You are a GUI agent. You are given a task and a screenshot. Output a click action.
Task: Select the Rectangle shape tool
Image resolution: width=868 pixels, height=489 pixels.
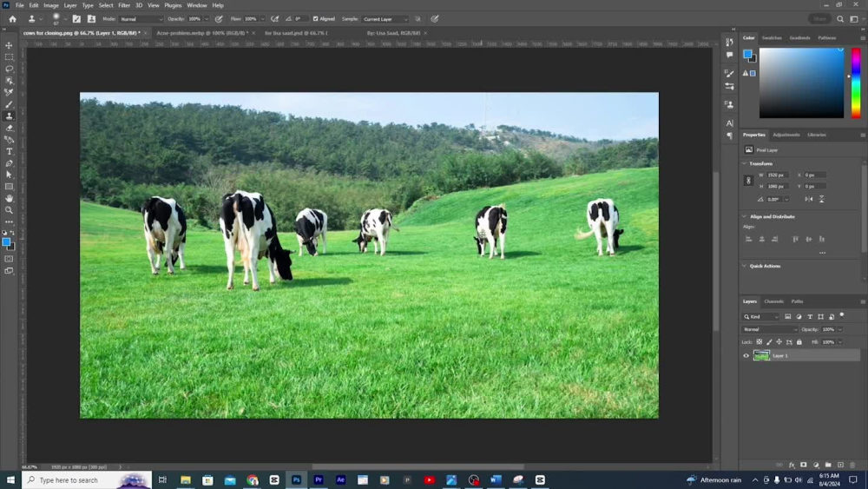pos(9,187)
